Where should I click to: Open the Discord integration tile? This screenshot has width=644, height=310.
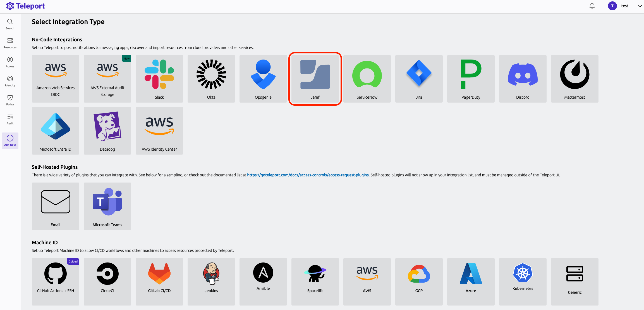tap(523, 79)
